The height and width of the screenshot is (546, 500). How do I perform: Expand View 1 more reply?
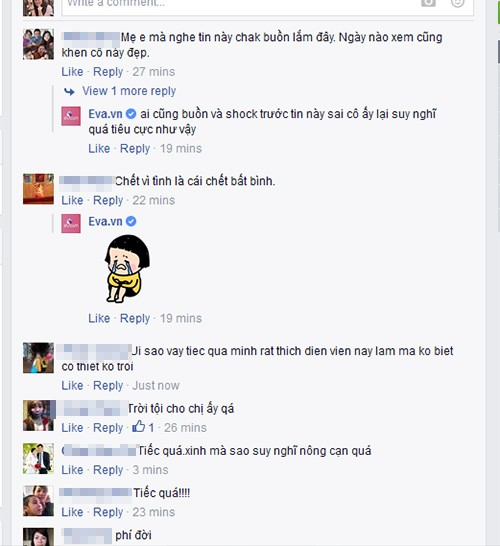129,91
